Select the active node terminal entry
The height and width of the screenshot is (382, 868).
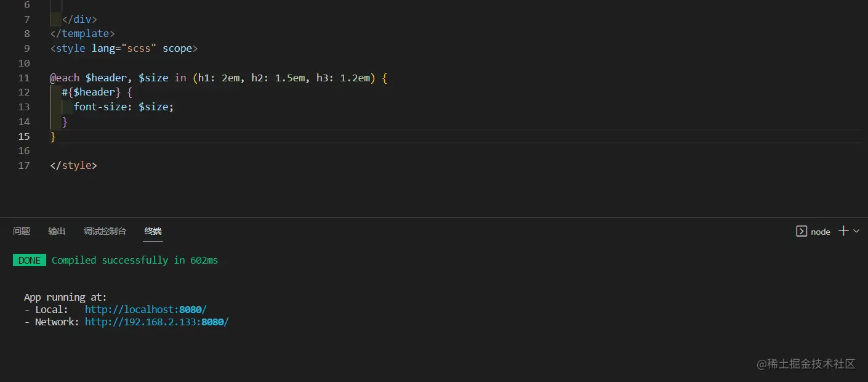coord(820,231)
